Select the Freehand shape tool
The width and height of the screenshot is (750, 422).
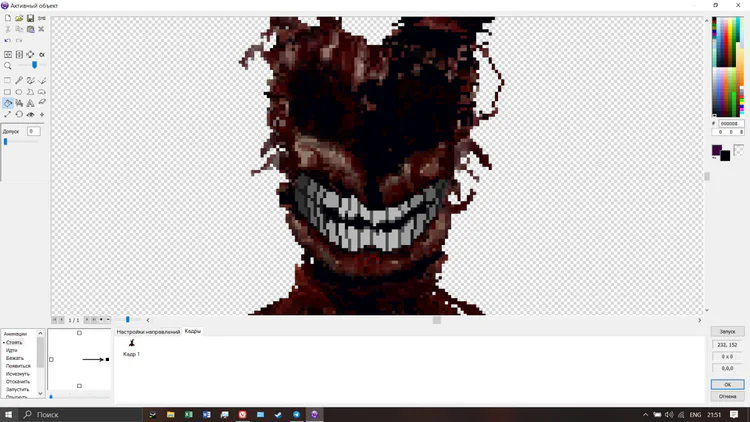[42, 92]
